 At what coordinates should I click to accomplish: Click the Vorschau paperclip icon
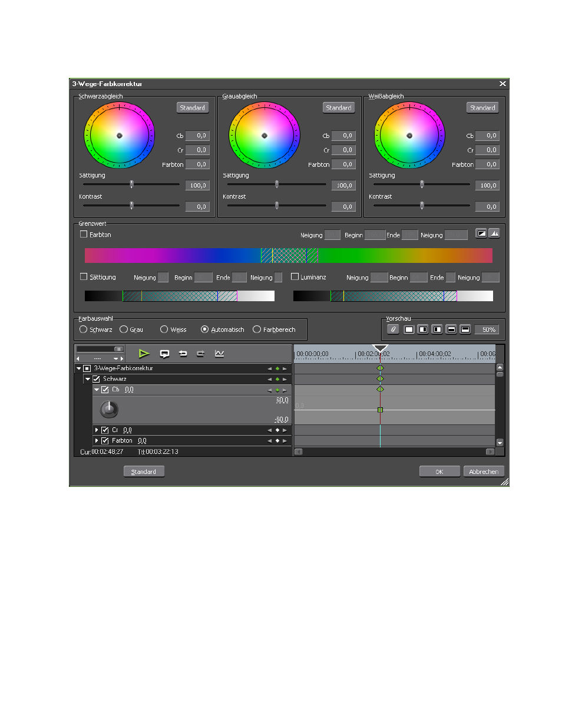[393, 330]
